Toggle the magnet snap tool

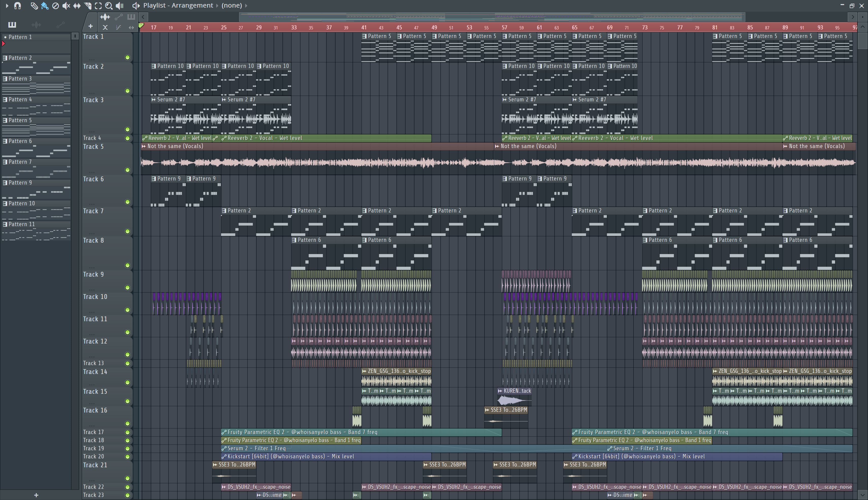coord(17,6)
